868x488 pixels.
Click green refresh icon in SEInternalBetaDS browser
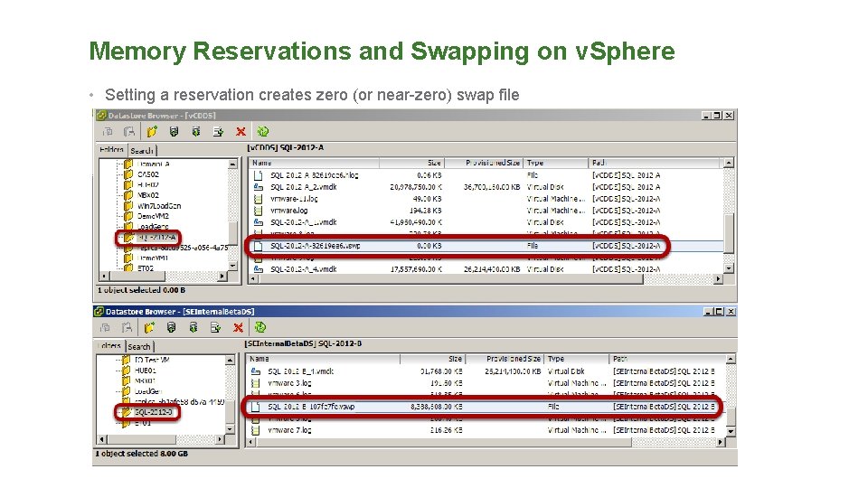click(x=260, y=327)
